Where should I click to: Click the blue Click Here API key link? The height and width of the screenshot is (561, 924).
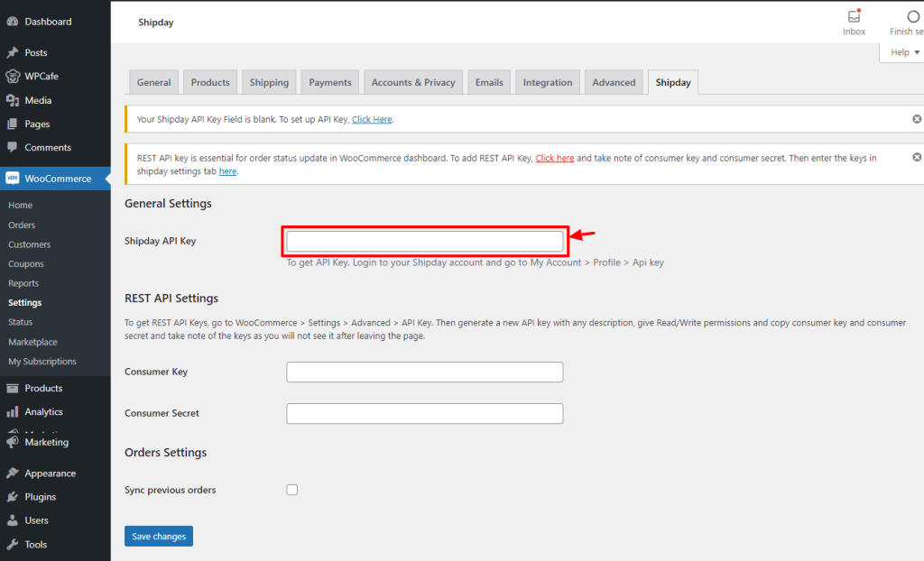372,119
